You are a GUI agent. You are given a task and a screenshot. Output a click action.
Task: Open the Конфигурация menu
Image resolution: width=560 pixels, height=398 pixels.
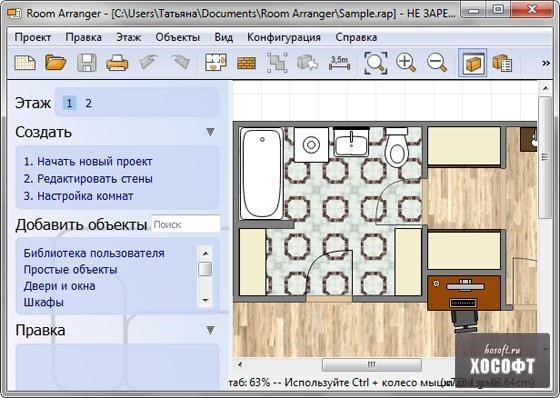tap(284, 37)
